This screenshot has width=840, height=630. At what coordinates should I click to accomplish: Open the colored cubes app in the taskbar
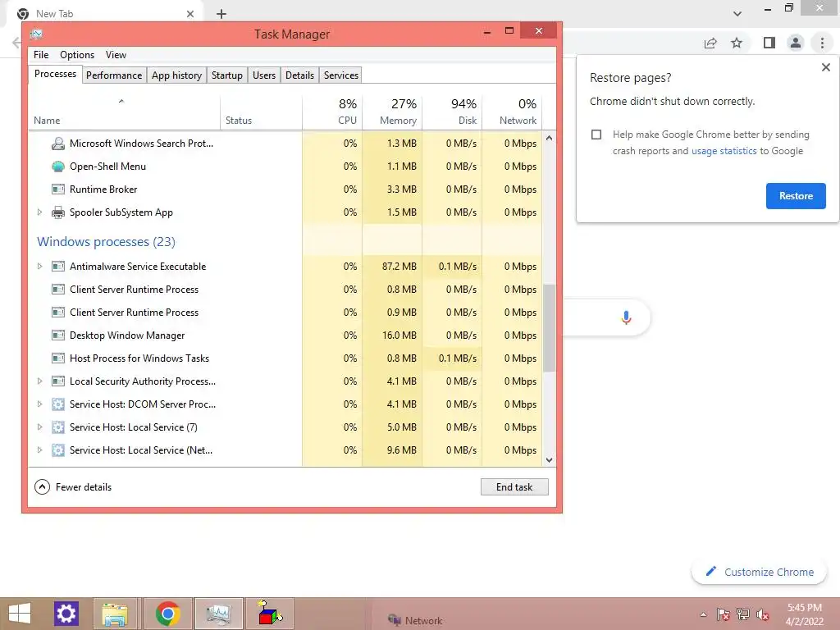[269, 614]
